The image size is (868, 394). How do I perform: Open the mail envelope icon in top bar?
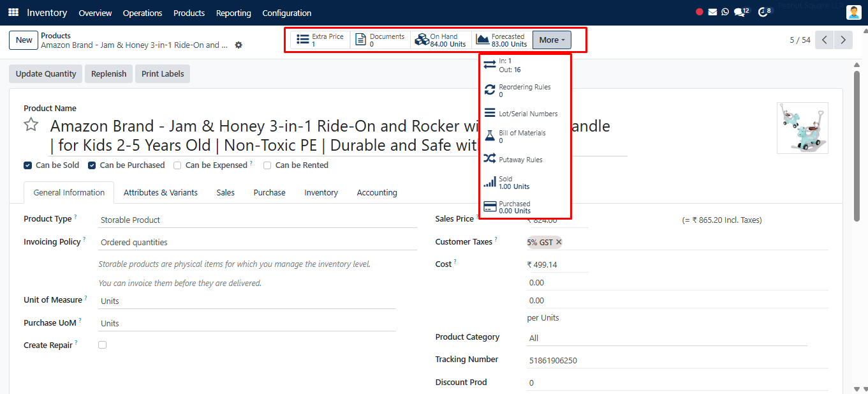coord(712,12)
